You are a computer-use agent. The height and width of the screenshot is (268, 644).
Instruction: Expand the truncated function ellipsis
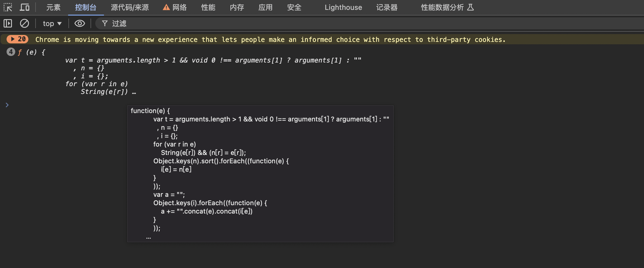[134, 92]
